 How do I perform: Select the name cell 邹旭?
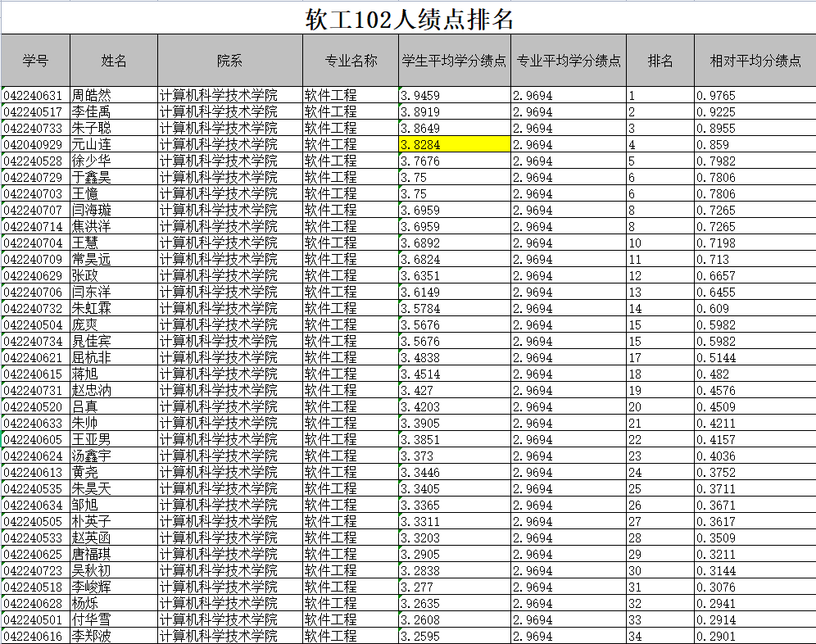coord(113,505)
